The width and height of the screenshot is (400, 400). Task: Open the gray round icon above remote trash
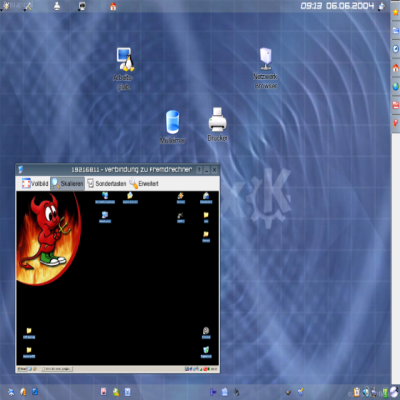206,332
